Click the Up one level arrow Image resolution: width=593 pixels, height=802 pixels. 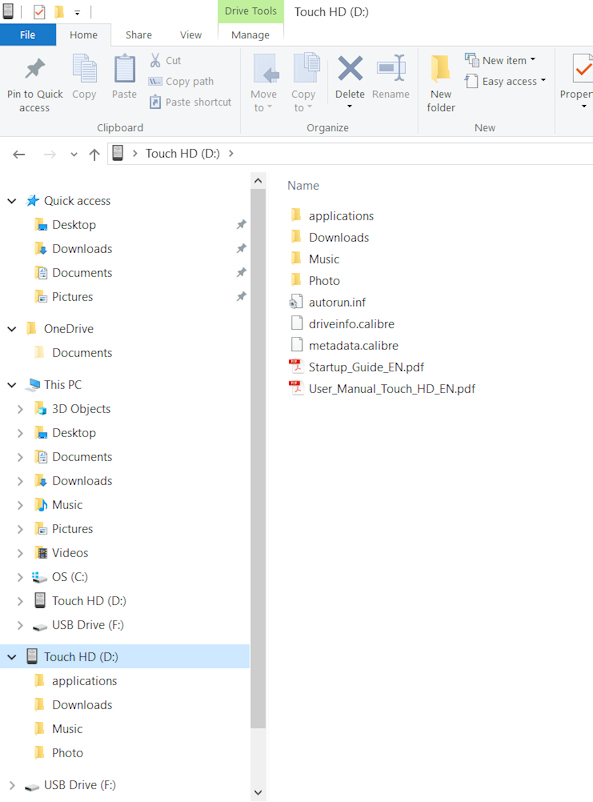94,154
